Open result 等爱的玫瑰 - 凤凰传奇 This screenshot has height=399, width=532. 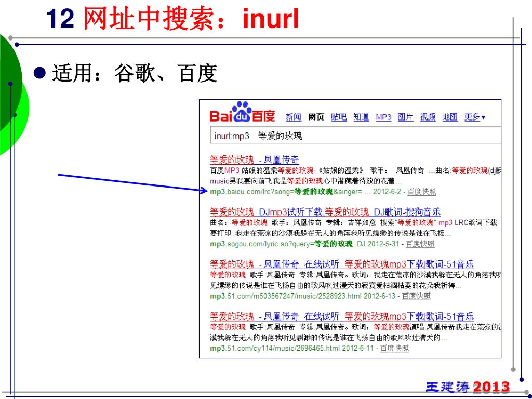click(254, 160)
